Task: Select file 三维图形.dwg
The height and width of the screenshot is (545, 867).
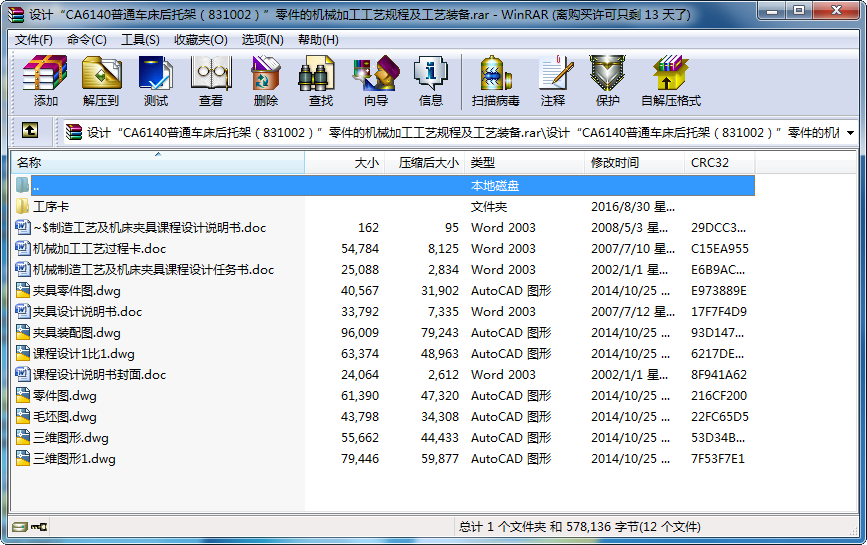Action: 71,438
